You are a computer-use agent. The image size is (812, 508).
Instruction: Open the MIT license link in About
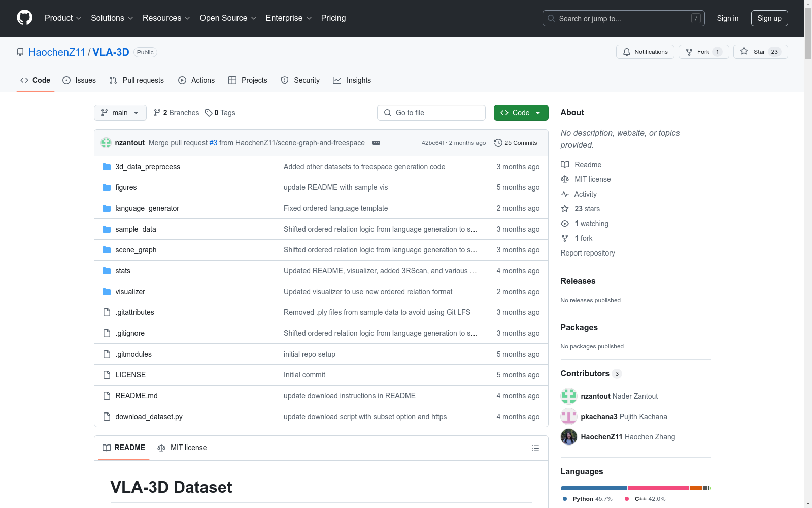tap(586, 179)
